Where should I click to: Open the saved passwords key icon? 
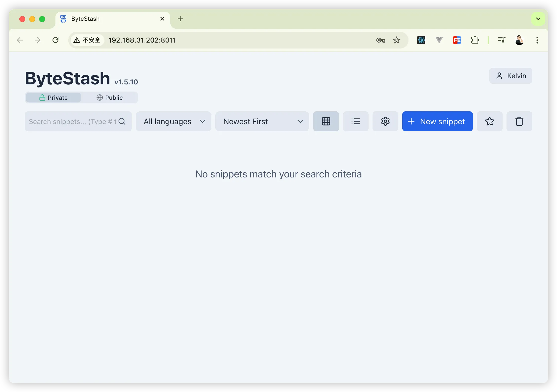(380, 40)
